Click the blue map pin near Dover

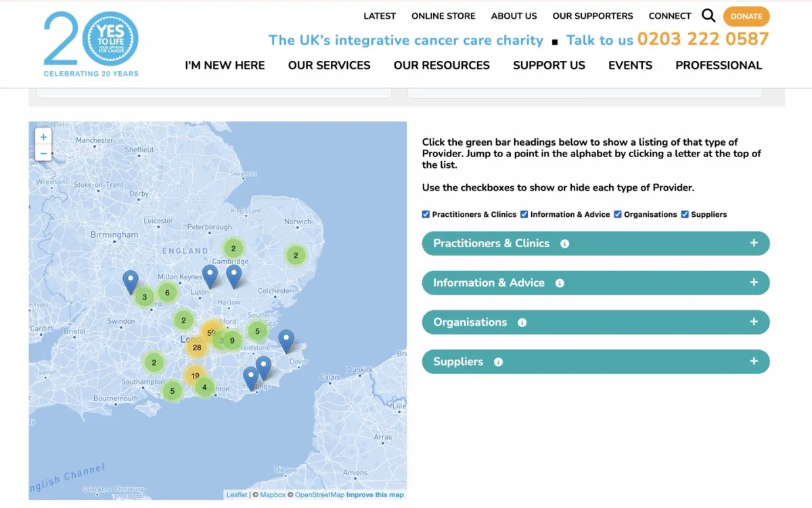286,341
